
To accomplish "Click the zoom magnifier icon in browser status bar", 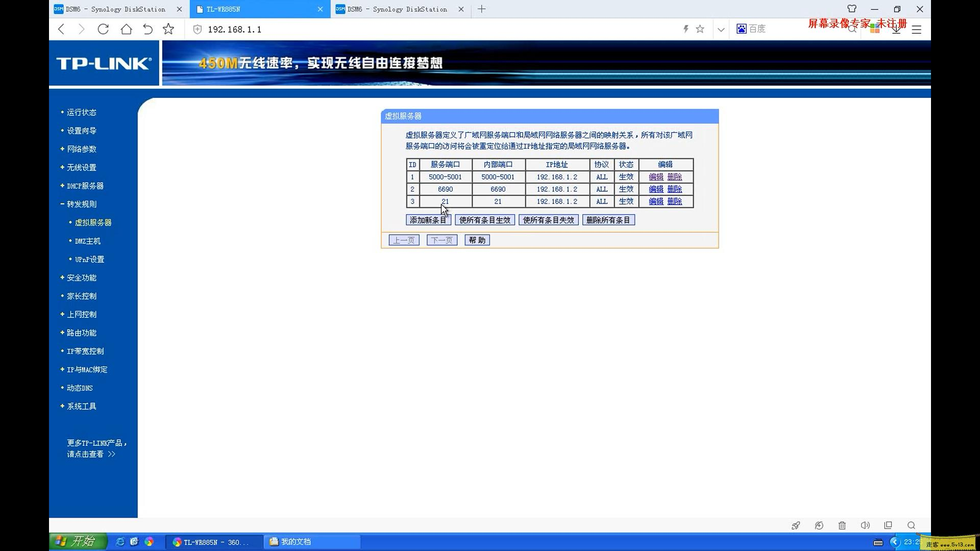I will tap(911, 525).
